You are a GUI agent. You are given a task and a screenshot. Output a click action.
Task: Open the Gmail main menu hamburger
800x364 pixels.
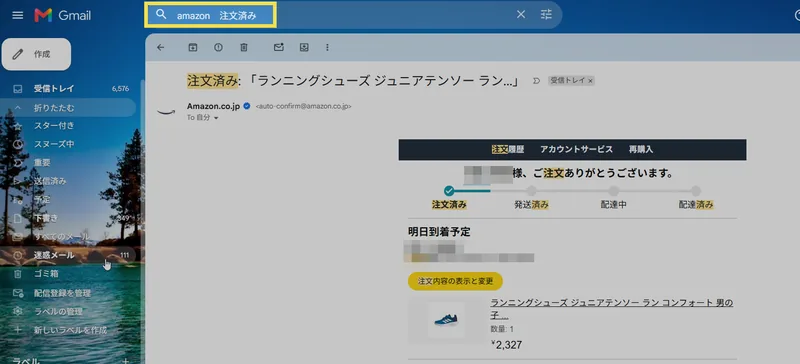point(18,15)
